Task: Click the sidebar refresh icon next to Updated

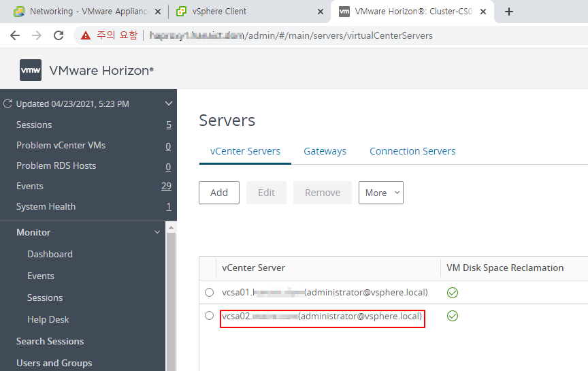Action: (7, 104)
